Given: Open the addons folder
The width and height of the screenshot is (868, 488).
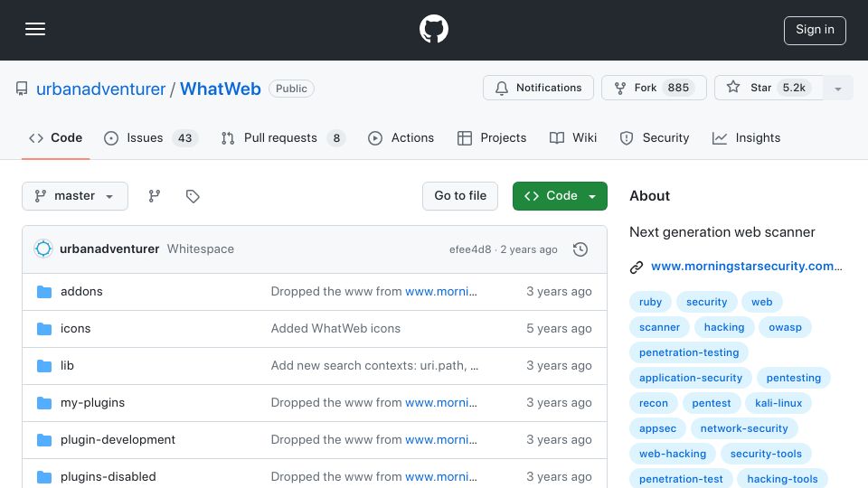Looking at the screenshot, I should (81, 292).
